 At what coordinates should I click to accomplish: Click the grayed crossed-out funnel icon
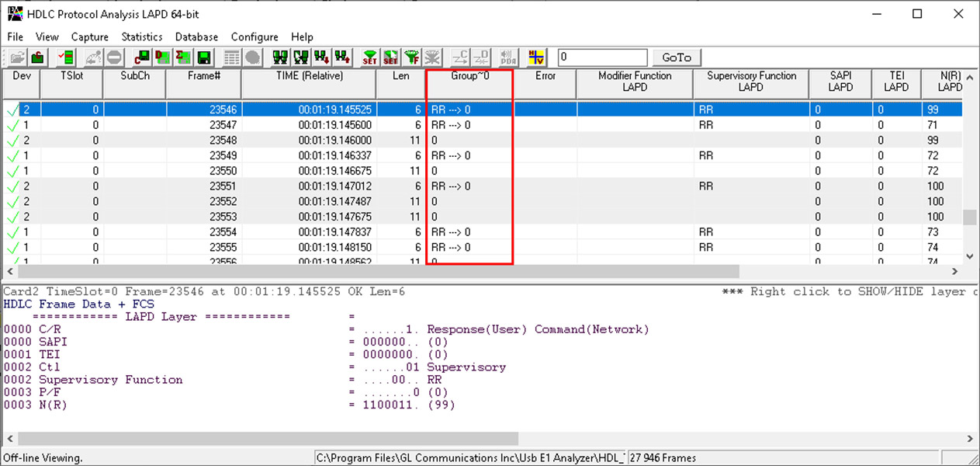(433, 57)
